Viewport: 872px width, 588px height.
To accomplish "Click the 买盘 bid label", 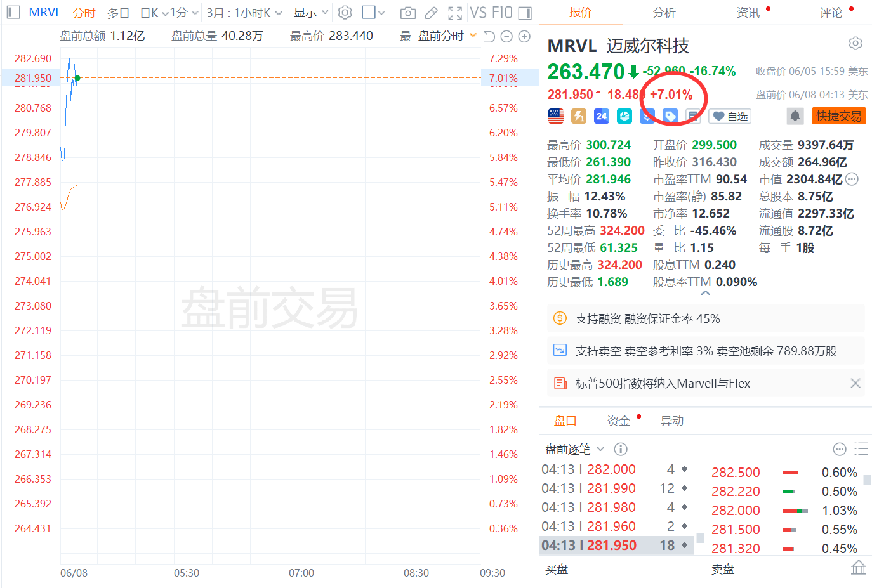I will click(x=557, y=569).
